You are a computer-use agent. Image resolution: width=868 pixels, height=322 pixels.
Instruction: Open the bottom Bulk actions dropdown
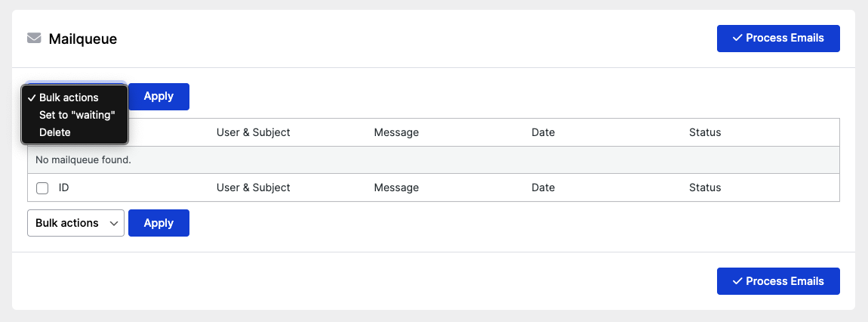pyautogui.click(x=75, y=223)
